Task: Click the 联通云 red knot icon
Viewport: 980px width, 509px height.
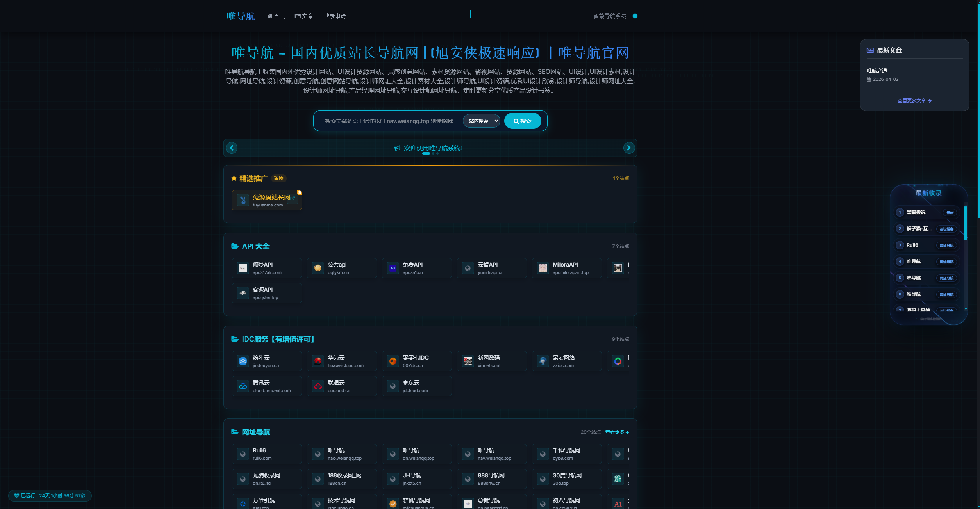Action: (x=318, y=386)
